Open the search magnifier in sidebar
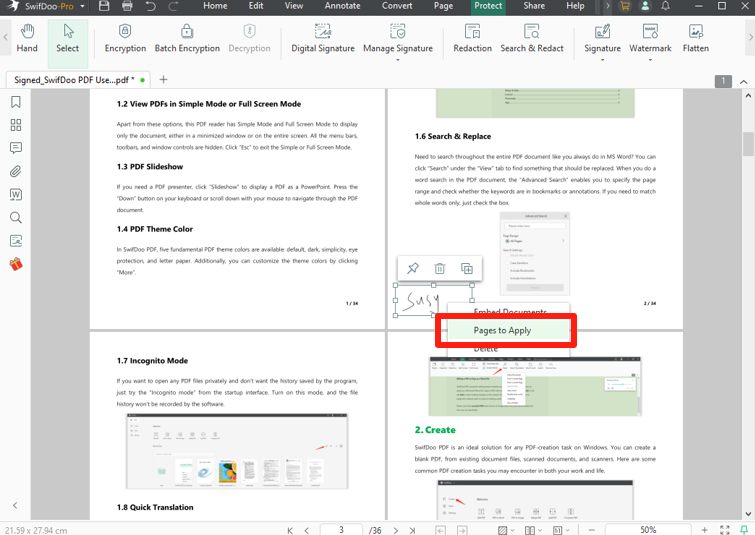The image size is (755, 535). (x=16, y=218)
